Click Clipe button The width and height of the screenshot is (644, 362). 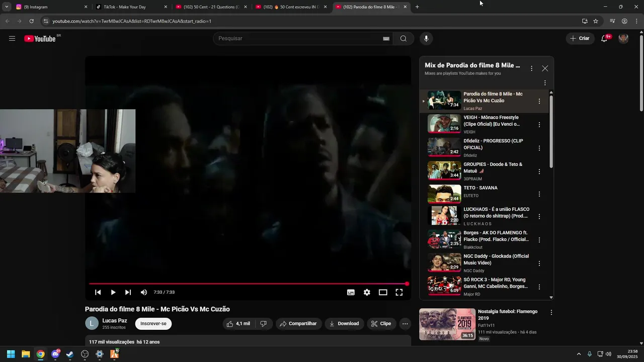381,324
